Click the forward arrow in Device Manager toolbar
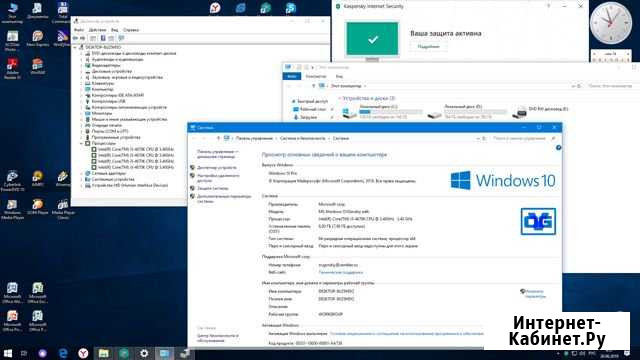The image size is (640, 360). 82,38
